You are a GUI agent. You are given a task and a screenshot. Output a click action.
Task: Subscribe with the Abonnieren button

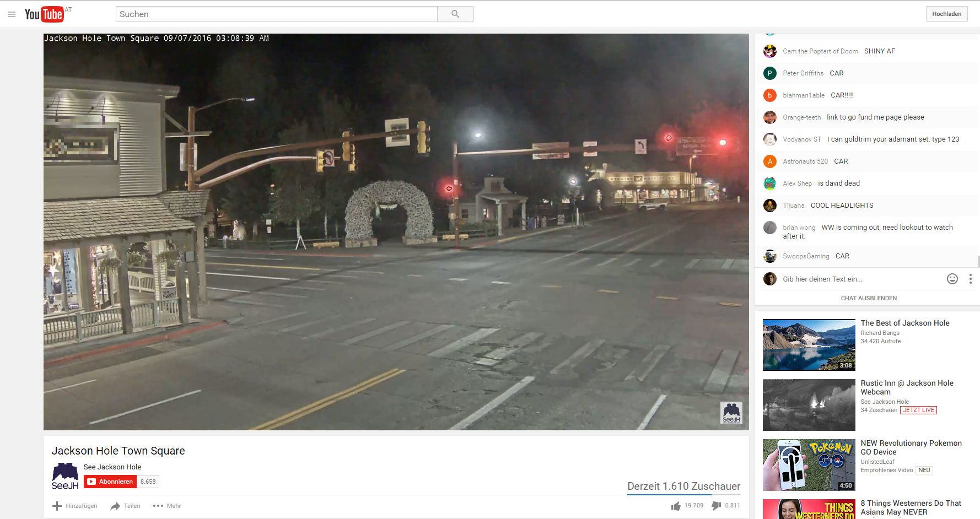(110, 482)
